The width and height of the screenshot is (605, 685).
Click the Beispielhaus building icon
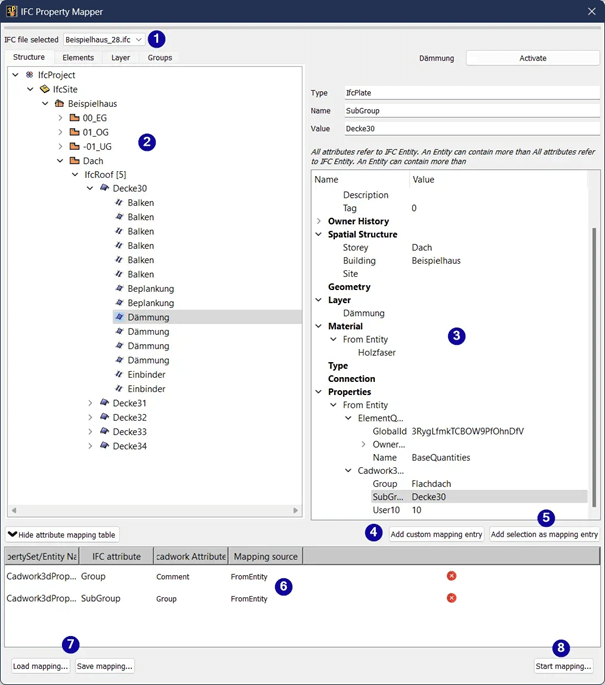(59, 103)
